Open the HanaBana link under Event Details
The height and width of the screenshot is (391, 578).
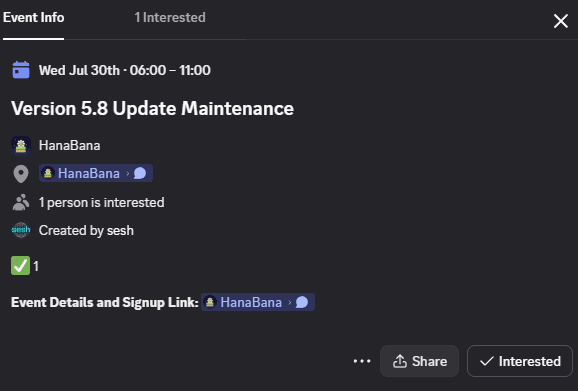pos(258,302)
